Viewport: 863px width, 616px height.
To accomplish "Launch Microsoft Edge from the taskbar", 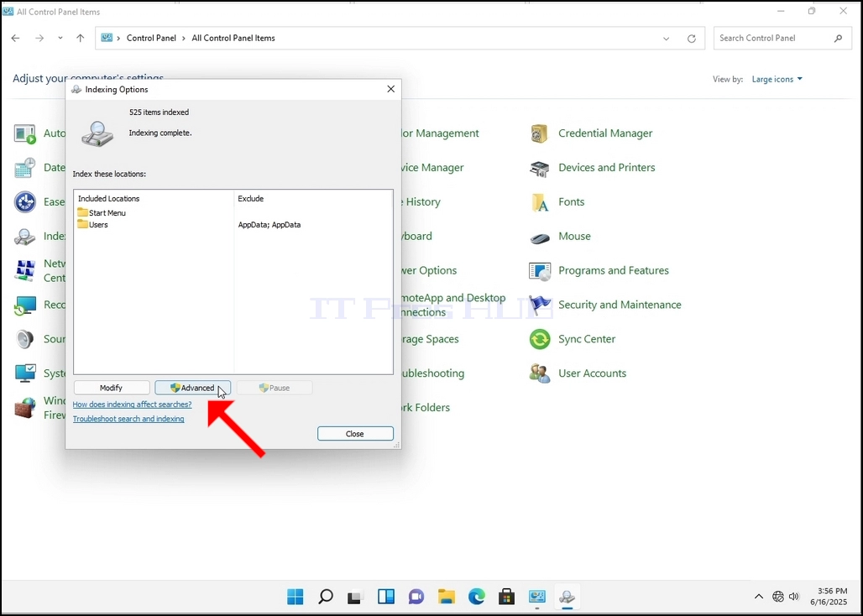I will pyautogui.click(x=477, y=596).
